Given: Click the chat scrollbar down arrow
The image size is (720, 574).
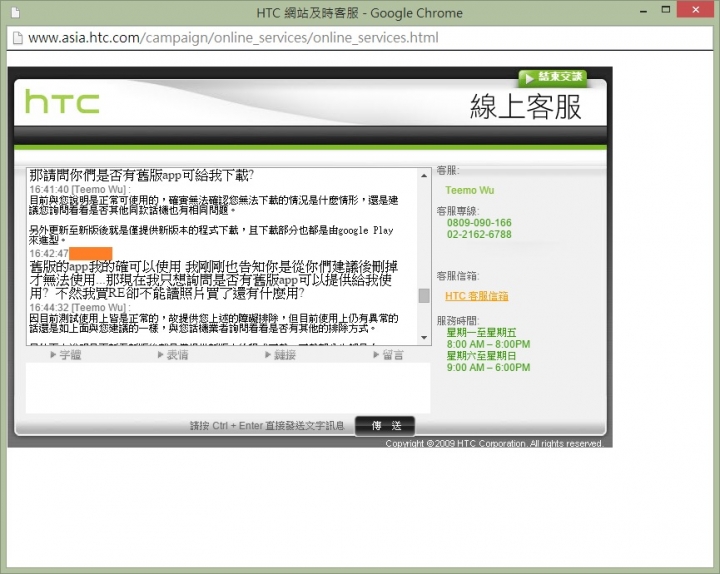Looking at the screenshot, I should [424, 338].
